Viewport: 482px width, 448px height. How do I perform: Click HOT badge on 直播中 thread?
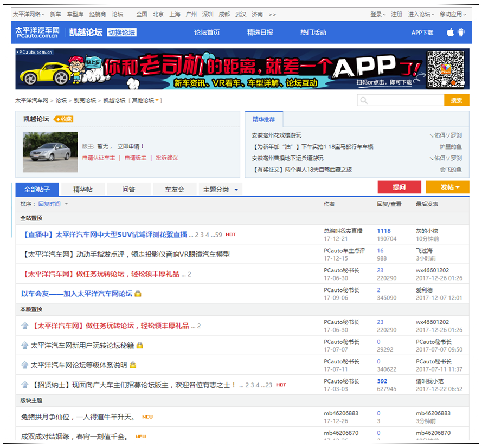(230, 235)
